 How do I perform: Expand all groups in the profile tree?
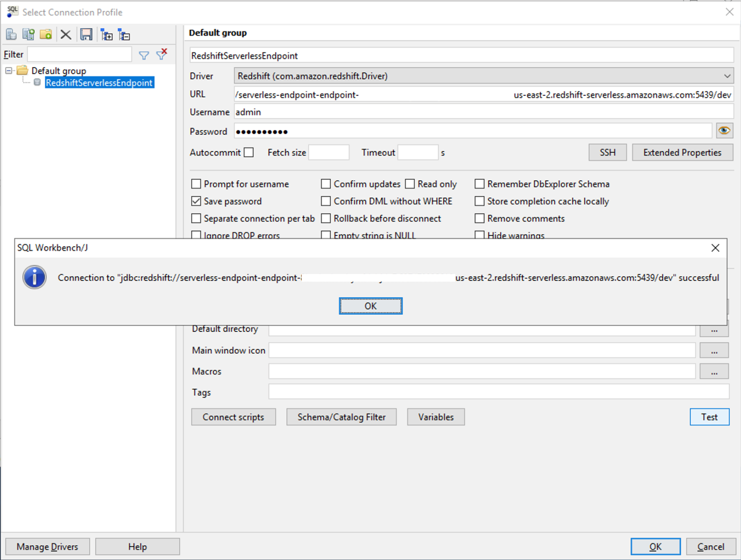point(106,35)
